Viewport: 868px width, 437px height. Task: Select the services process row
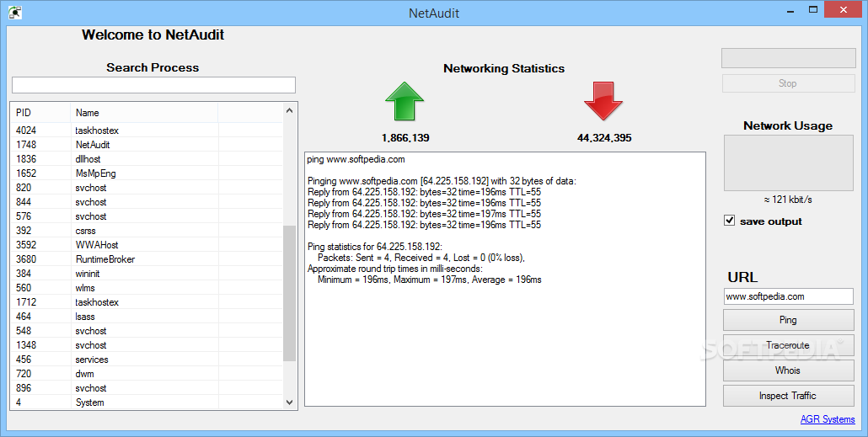click(147, 360)
